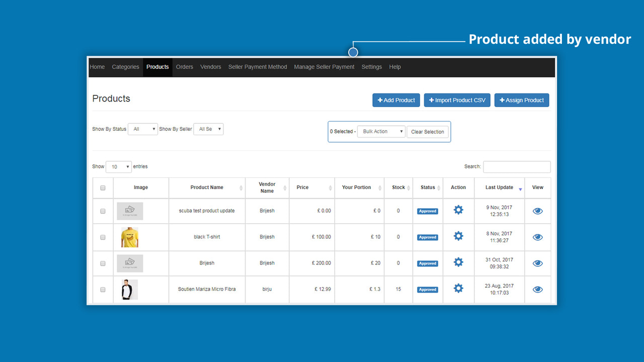
Task: Open the Settings menu in the navigation bar
Action: [x=371, y=67]
